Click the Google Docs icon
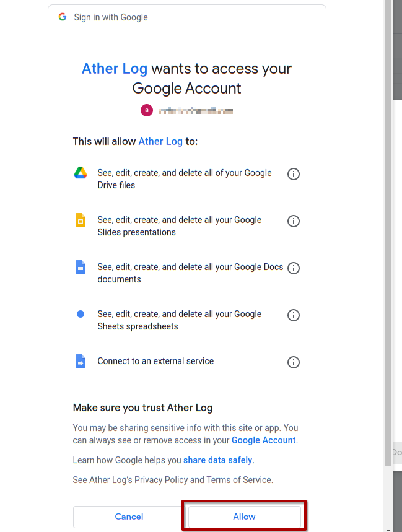 (81, 267)
